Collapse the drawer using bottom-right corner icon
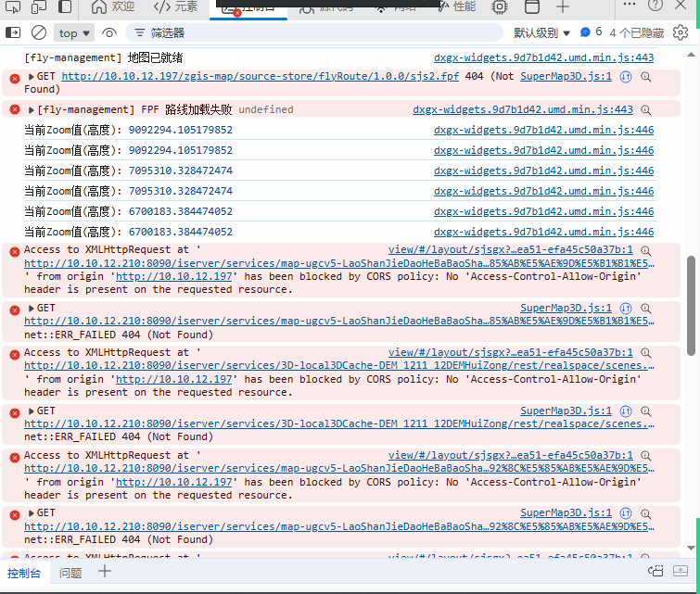 pyautogui.click(x=681, y=571)
